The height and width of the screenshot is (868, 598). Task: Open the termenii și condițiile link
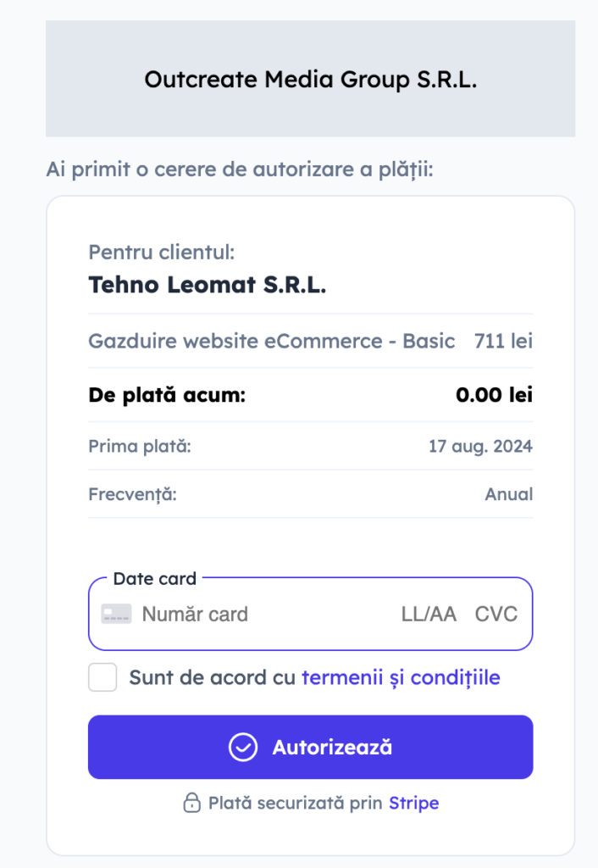point(401,678)
